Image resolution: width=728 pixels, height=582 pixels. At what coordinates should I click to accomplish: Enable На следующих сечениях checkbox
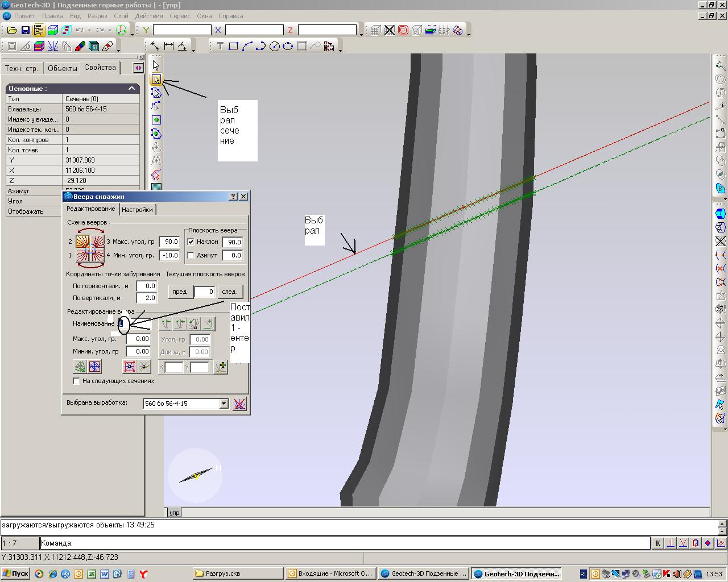(x=77, y=381)
